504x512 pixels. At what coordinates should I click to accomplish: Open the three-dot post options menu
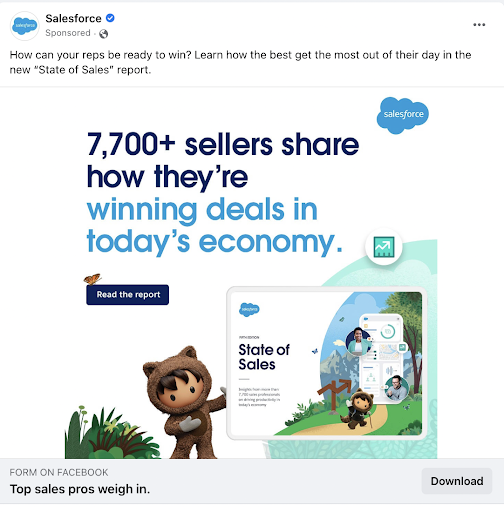[479, 25]
